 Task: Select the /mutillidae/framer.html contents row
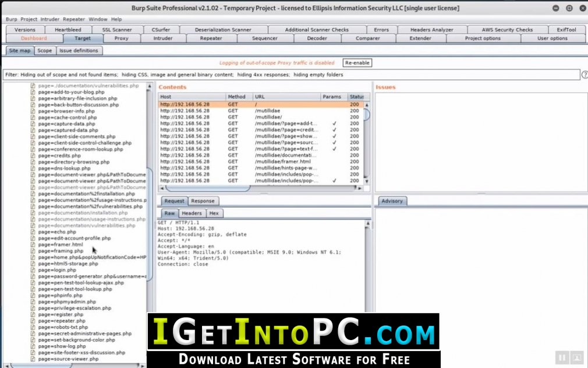click(261, 162)
